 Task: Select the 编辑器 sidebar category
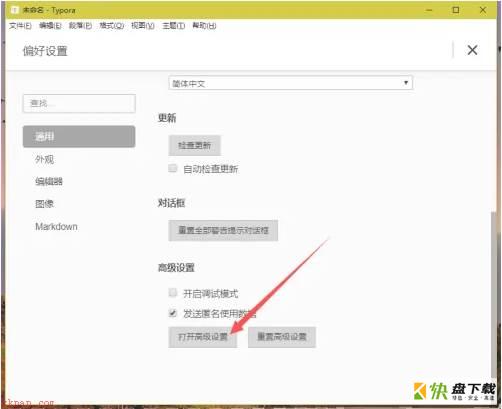click(49, 181)
